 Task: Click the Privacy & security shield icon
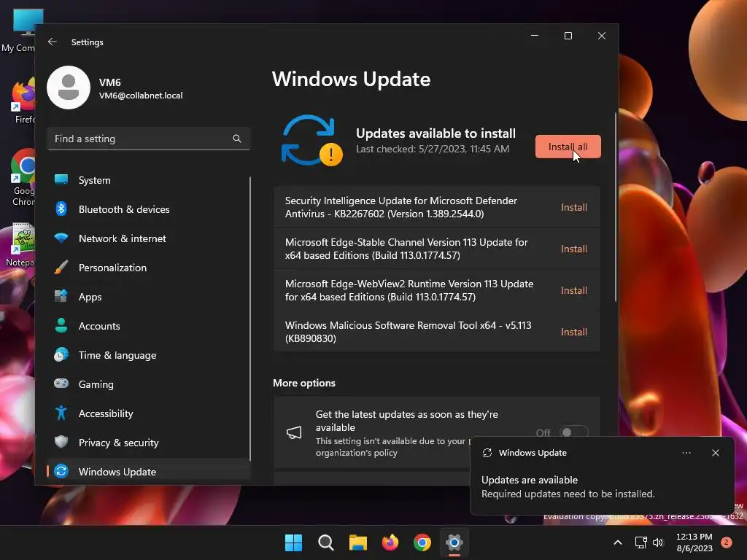click(x=61, y=442)
